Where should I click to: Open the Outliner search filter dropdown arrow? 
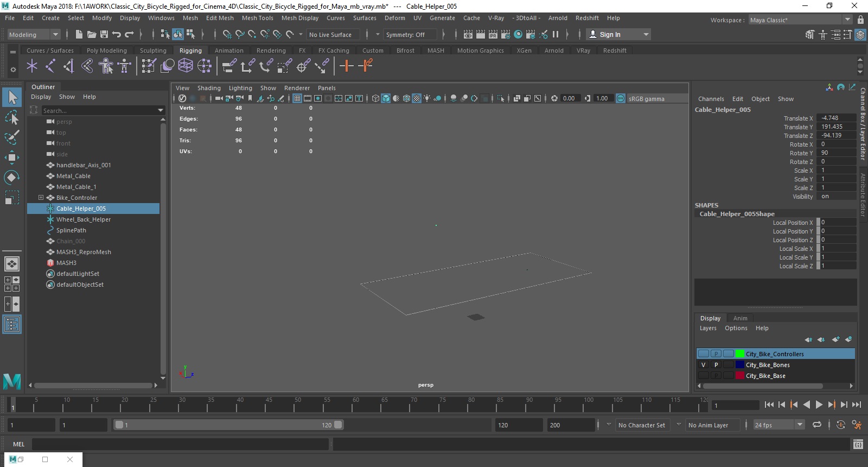pos(161,110)
